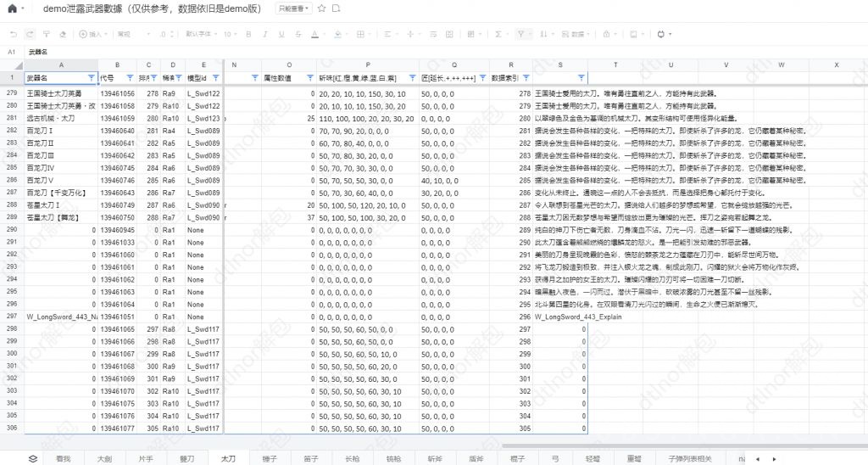The width and height of the screenshot is (868, 465).
Task: Open vertical alignment options
Action: [x=410, y=34]
